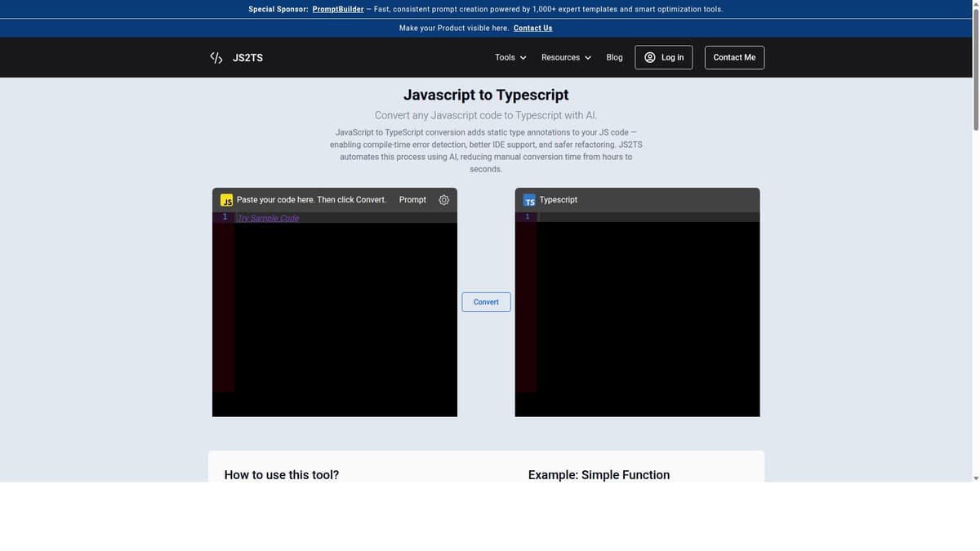
Task: Click 'Paste your code here. Then click Convert.' text
Action: (x=311, y=200)
